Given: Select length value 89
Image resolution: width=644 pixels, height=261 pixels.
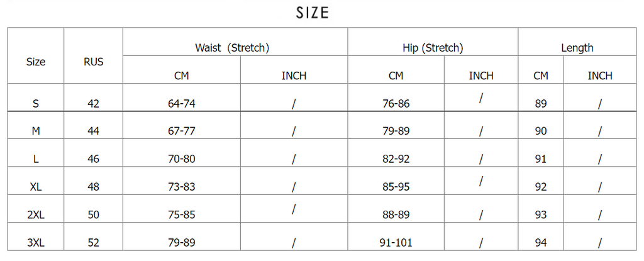Looking at the screenshot, I should (x=541, y=104).
